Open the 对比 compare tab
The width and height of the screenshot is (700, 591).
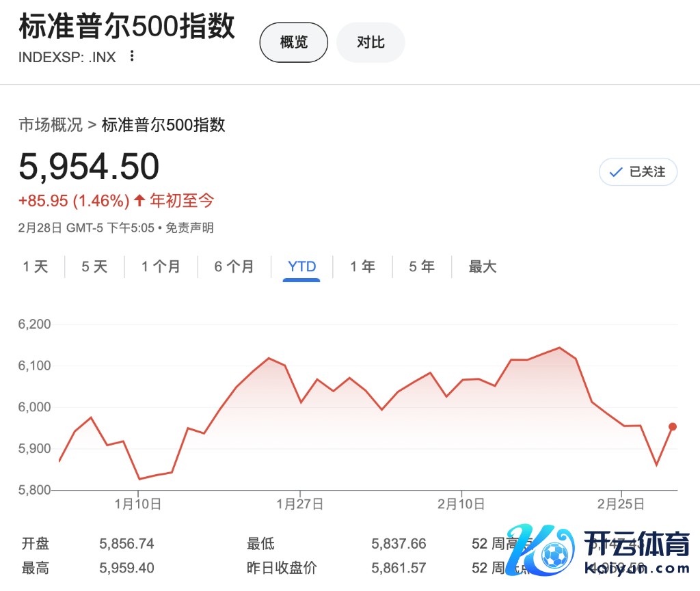click(x=371, y=42)
